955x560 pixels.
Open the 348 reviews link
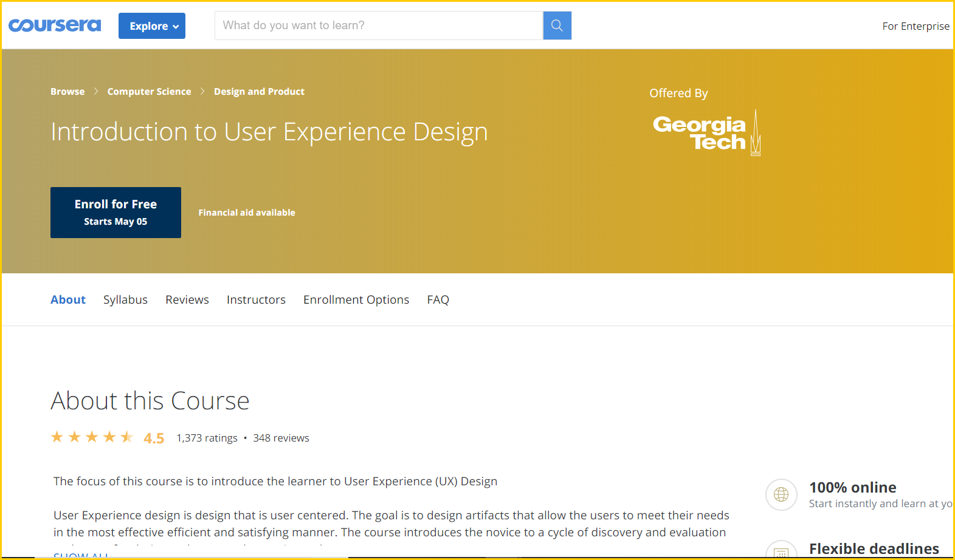281,438
